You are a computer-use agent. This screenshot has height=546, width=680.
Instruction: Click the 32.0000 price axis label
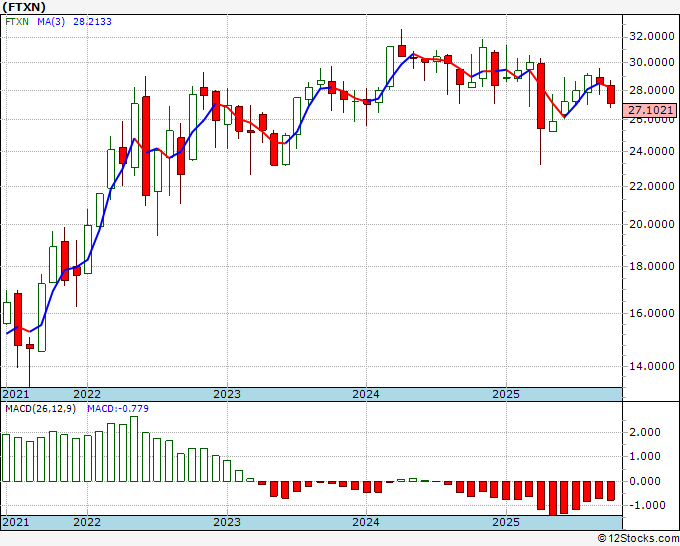pos(652,37)
